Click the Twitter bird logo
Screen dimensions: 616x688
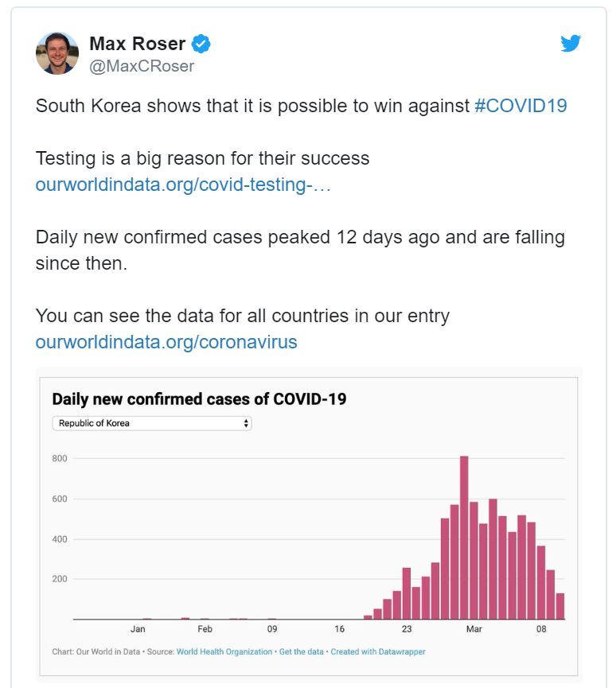tap(571, 45)
